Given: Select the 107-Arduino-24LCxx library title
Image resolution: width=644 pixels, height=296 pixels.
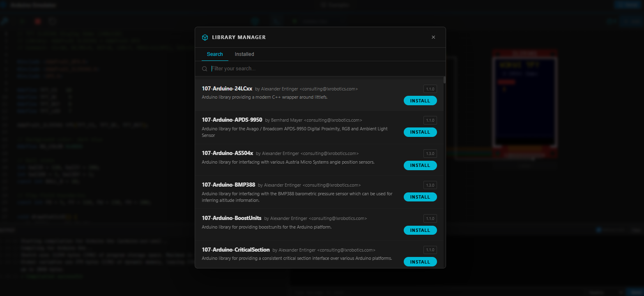Looking at the screenshot, I should (227, 88).
